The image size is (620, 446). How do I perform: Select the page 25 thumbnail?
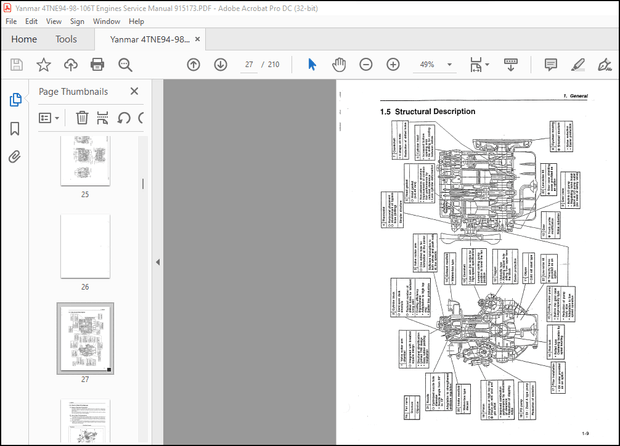85,161
